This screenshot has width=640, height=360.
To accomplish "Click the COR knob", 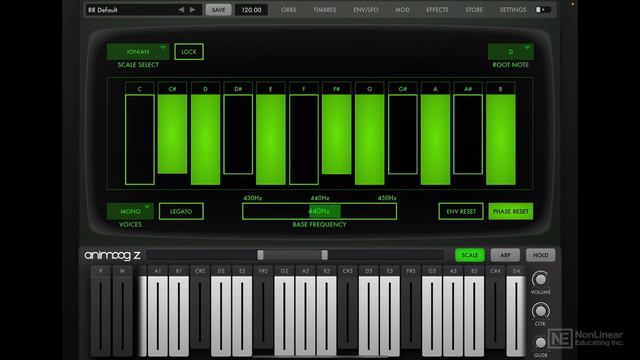I will click(540, 311).
